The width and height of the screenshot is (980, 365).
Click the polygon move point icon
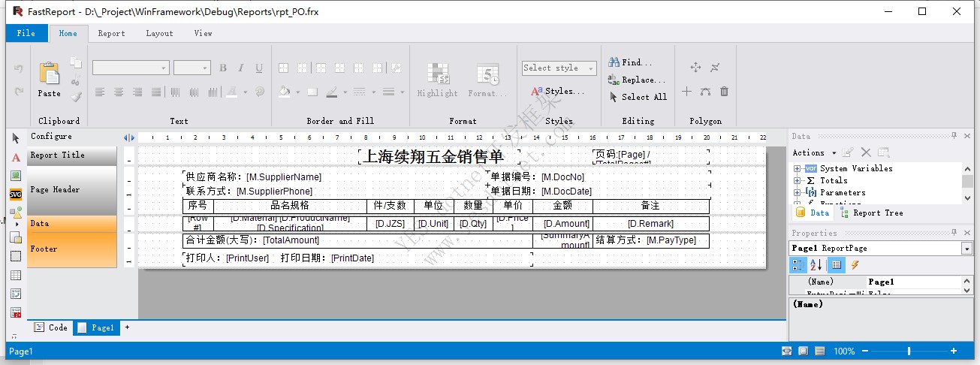pyautogui.click(x=695, y=68)
